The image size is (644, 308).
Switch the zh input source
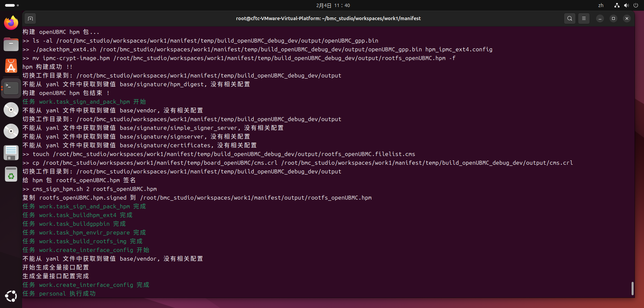[x=601, y=5]
